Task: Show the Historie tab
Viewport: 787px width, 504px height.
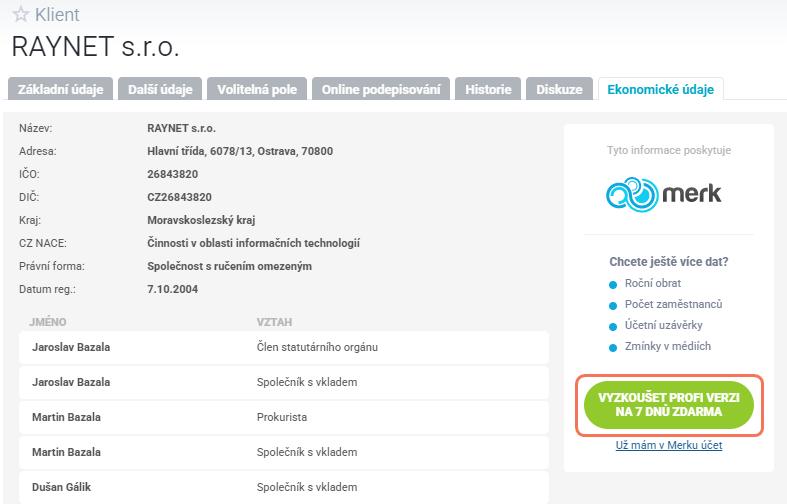Action: 488,89
